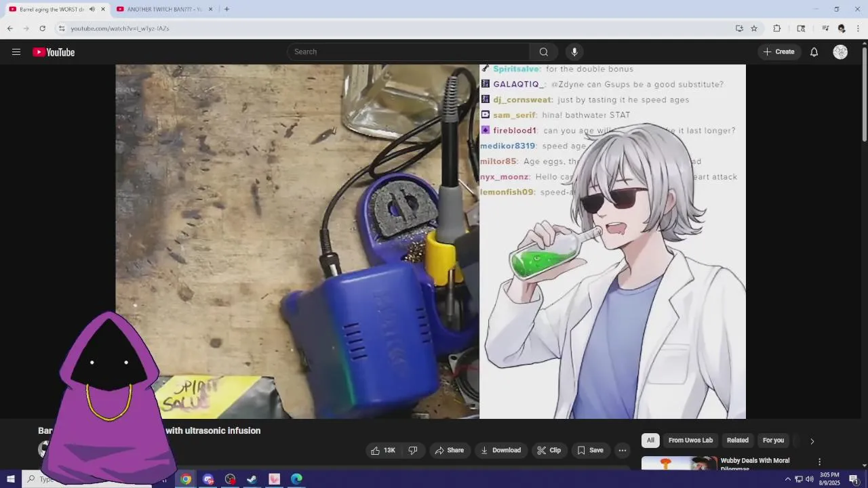Open Steam from the taskbar
This screenshot has width=868, height=488.
[x=252, y=479]
